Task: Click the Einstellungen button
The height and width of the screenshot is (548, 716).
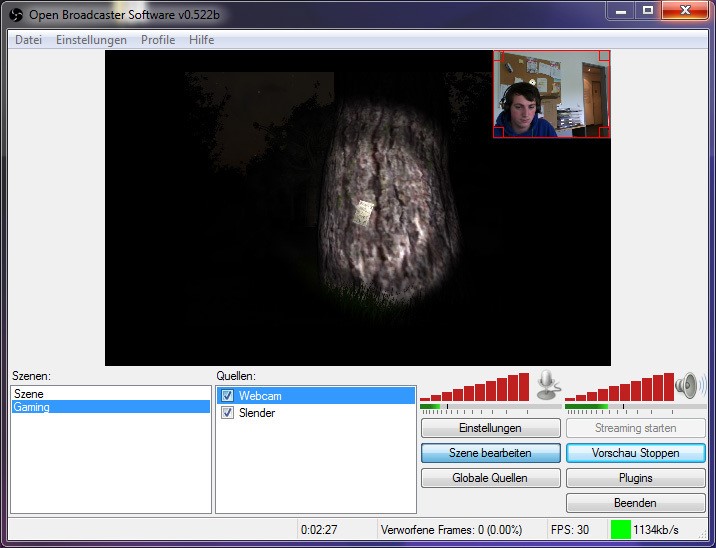Action: [x=490, y=428]
